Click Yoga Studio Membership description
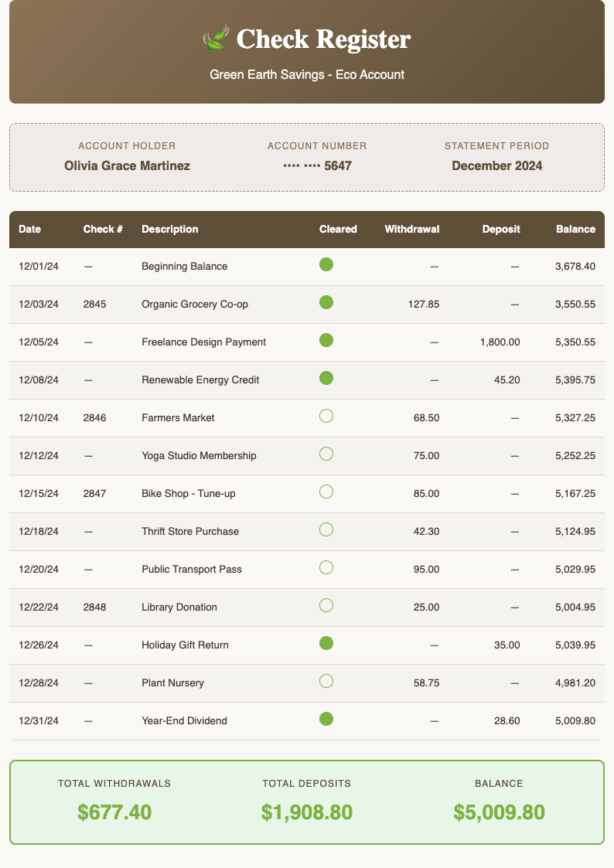The image size is (614, 868). pos(199,455)
